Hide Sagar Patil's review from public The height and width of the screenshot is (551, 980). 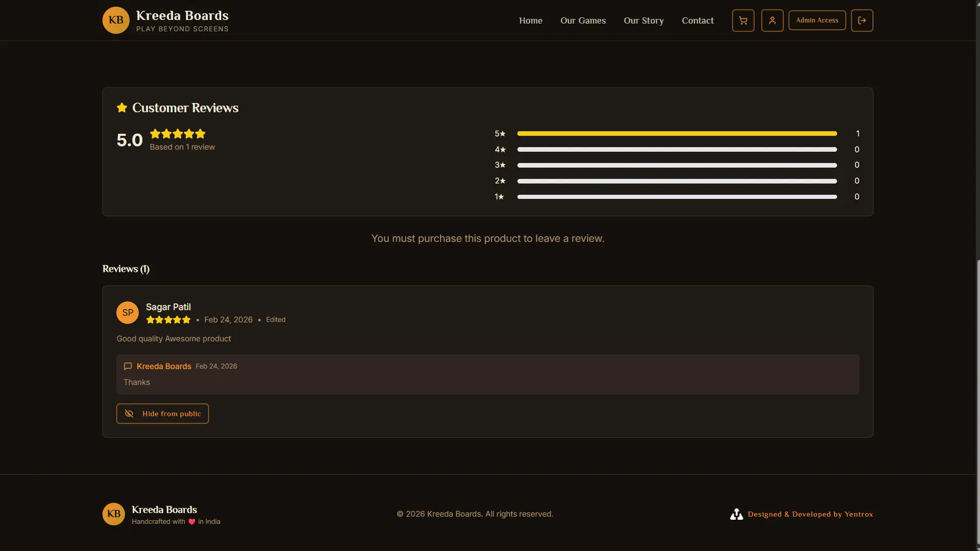point(162,414)
